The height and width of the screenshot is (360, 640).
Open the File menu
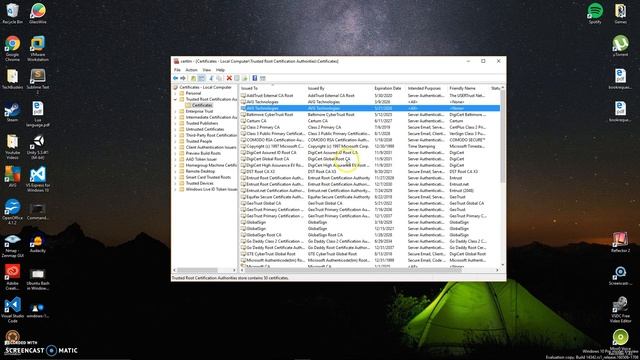coord(178,70)
